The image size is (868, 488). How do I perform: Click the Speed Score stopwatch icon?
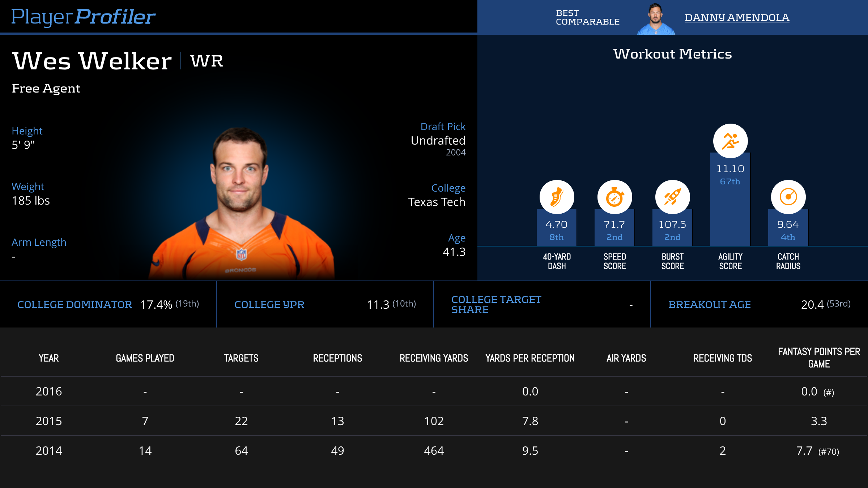click(614, 197)
